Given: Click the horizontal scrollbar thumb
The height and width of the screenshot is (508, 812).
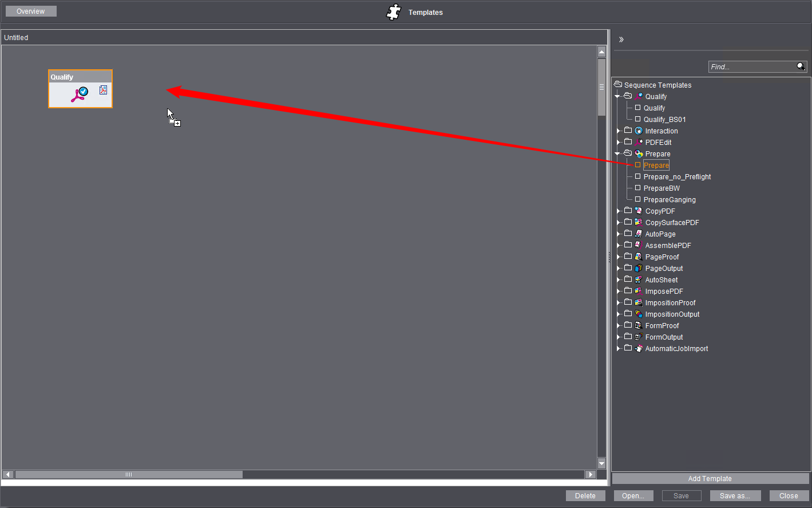Looking at the screenshot, I should [x=129, y=474].
